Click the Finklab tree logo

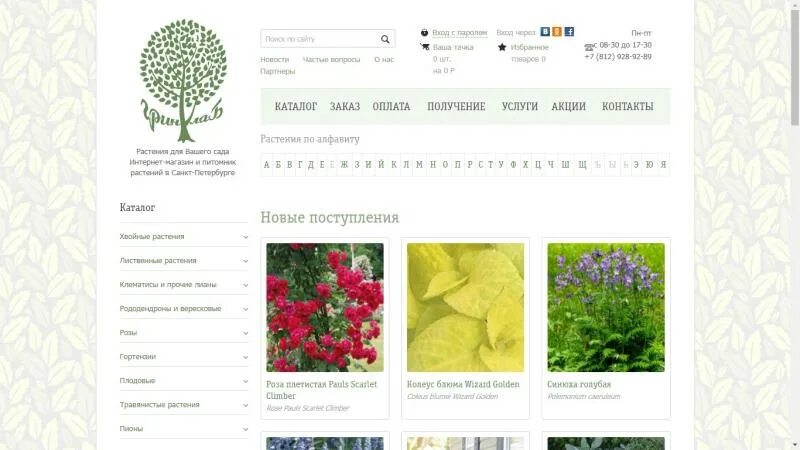183,81
